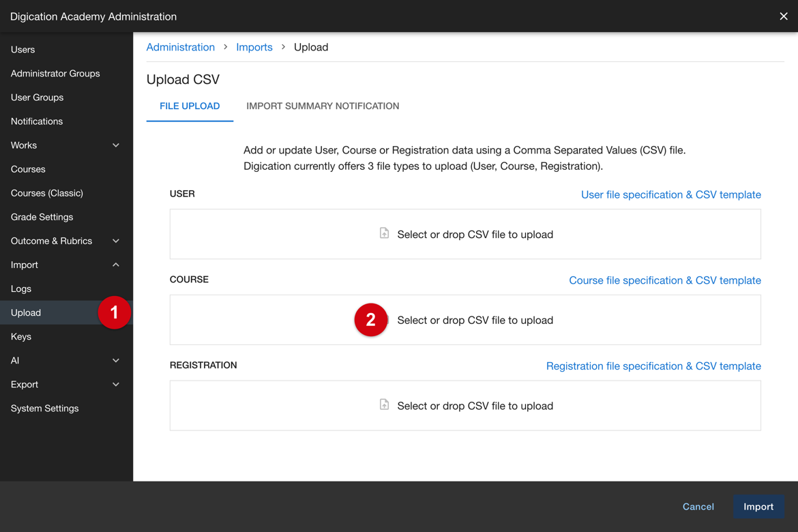Screen dimensions: 798x532
Task: Open Course file specification & CSV template
Action: [x=665, y=280]
